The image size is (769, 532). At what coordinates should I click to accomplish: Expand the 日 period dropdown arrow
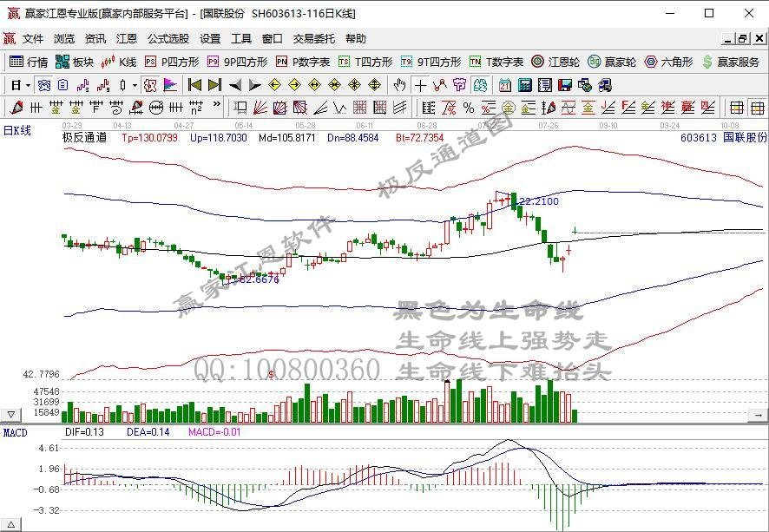coord(28,86)
